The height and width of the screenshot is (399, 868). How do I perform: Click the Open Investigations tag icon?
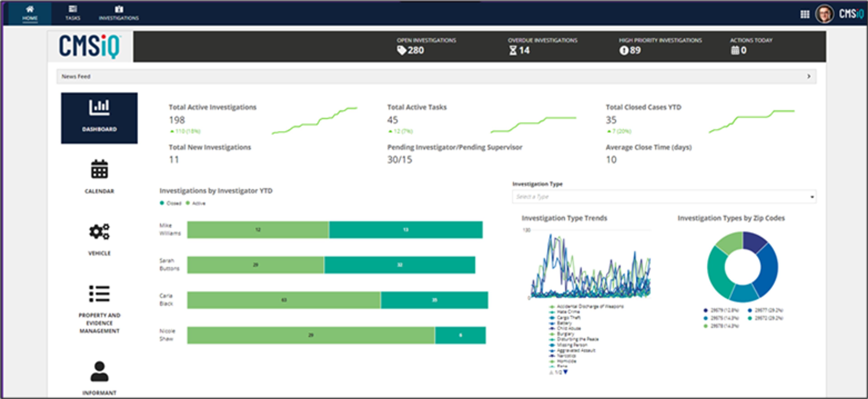coord(401,50)
